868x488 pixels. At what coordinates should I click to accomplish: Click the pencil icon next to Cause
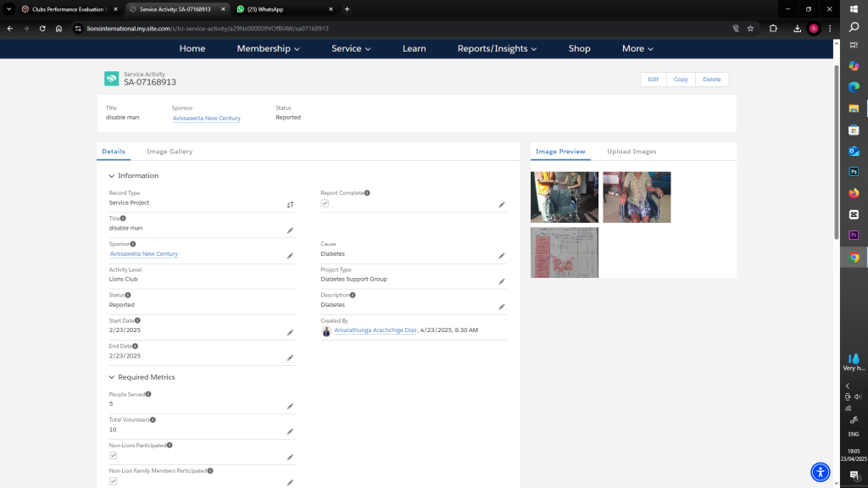tap(502, 256)
